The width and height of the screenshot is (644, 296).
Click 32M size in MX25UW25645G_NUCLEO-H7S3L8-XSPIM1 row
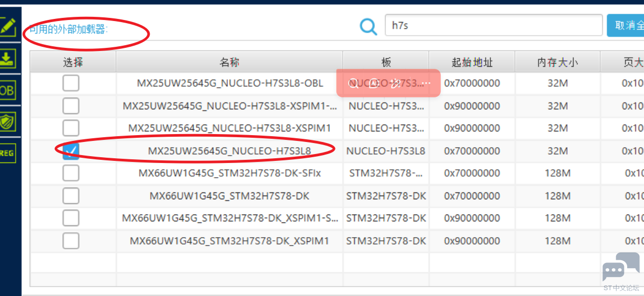[558, 128]
